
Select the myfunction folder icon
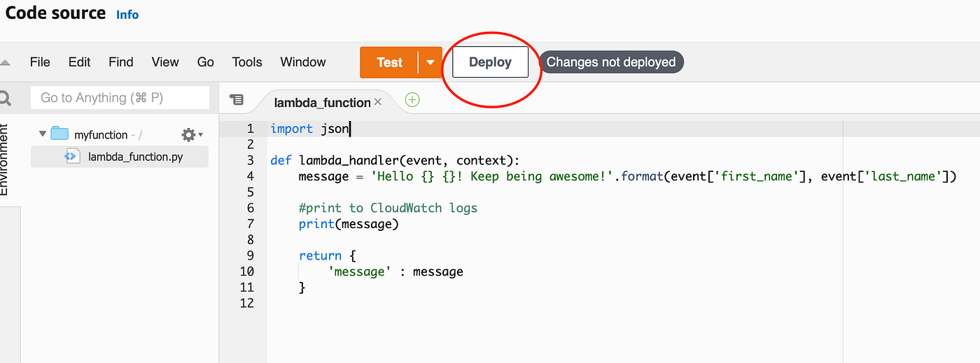59,134
